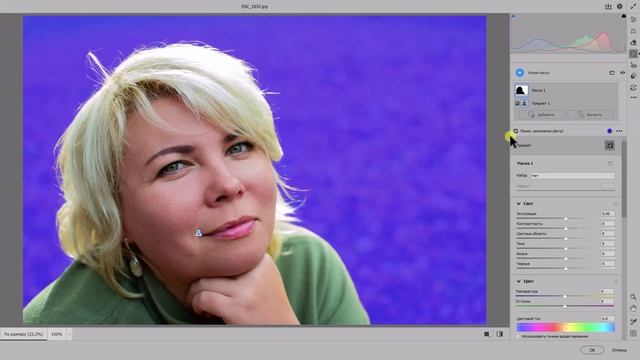Toggle the Цвет section visibility eye
This screenshot has height=360, width=640.
(x=615, y=281)
